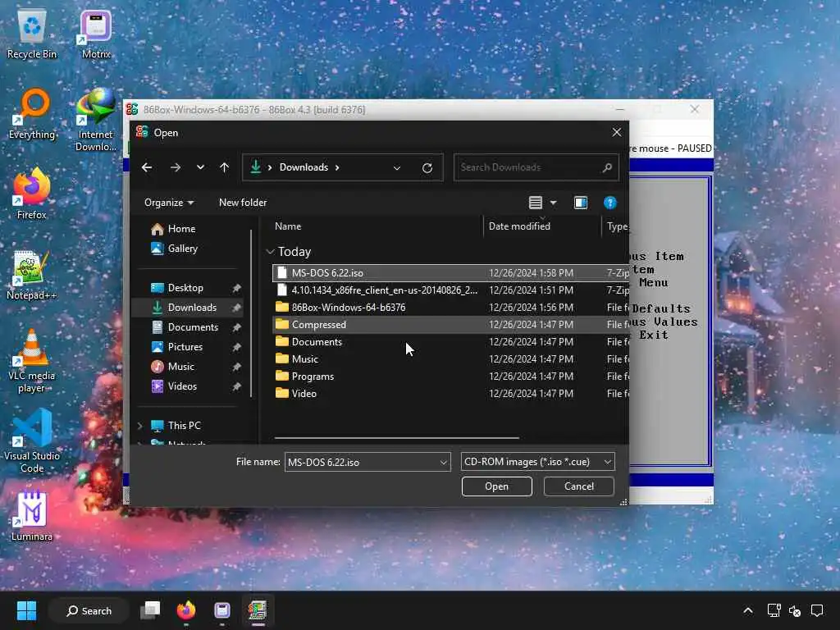The height and width of the screenshot is (630, 840).
Task: Open the Recycle Bin desktop icon
Action: [32, 33]
